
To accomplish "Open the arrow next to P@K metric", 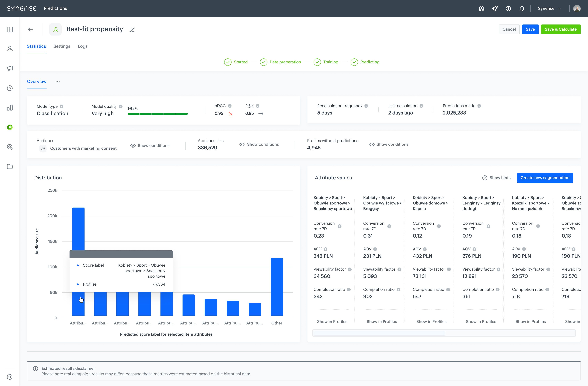I will 261,114.
